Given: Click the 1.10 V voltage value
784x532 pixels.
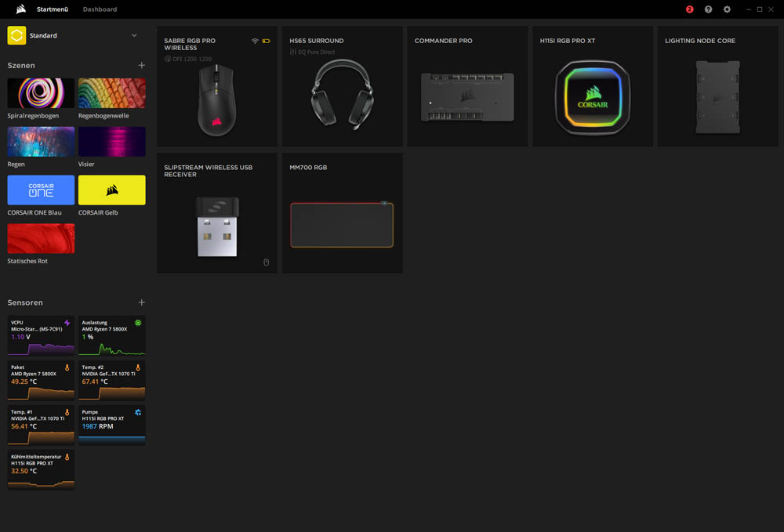Looking at the screenshot, I should coord(21,337).
